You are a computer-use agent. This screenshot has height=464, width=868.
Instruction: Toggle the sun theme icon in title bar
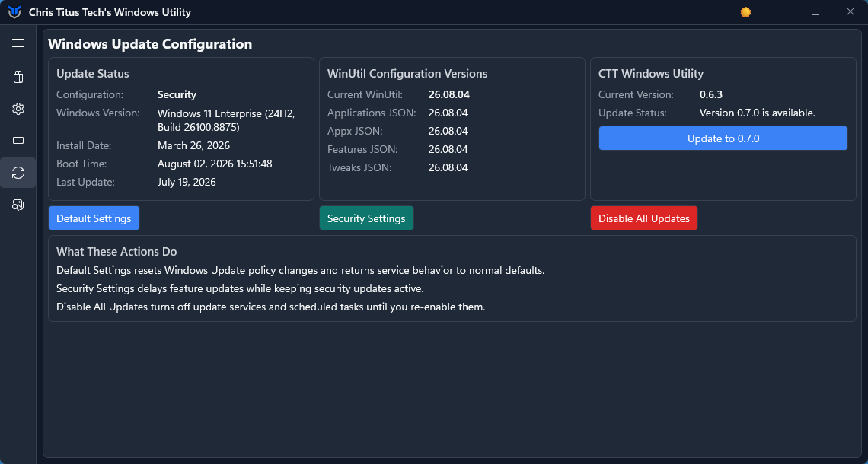pos(745,12)
